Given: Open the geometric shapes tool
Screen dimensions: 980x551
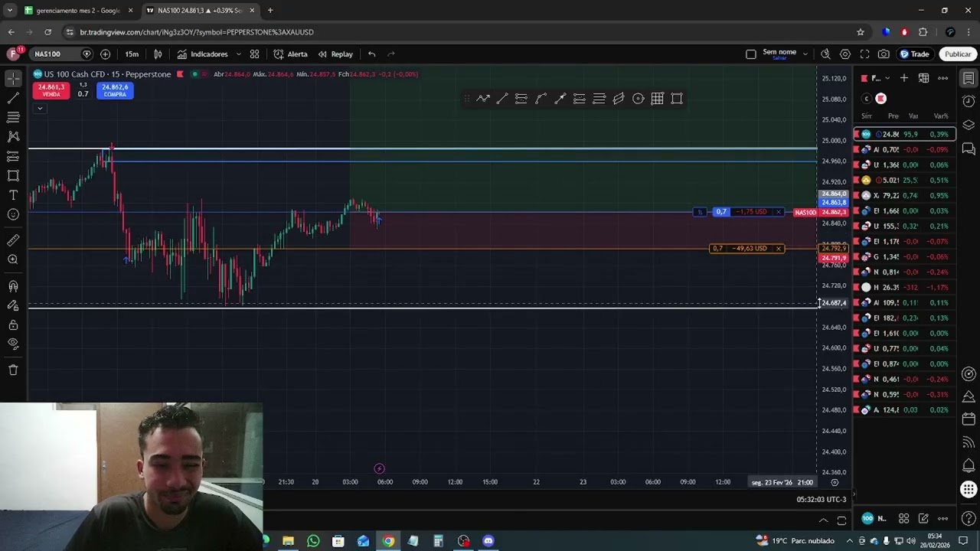Looking at the screenshot, I should pyautogui.click(x=13, y=175).
